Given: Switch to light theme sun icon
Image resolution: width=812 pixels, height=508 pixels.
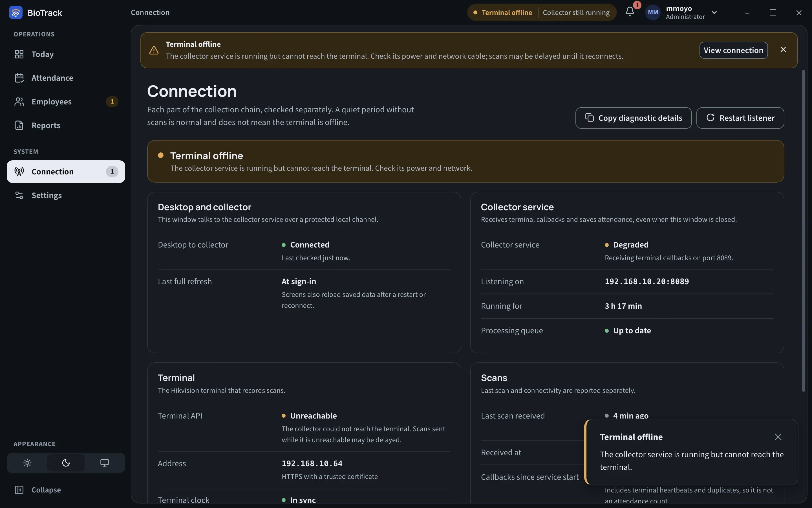Looking at the screenshot, I should [27, 463].
